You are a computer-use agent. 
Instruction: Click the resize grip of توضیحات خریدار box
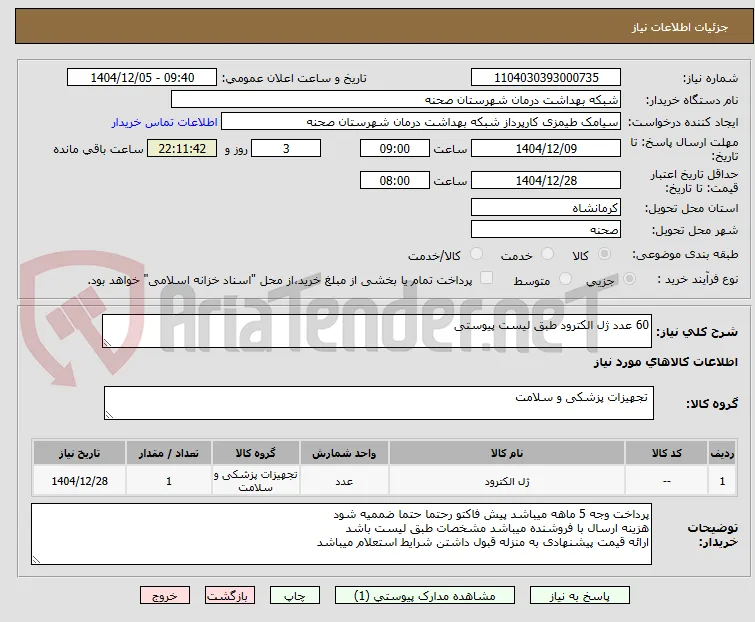tap(37, 559)
